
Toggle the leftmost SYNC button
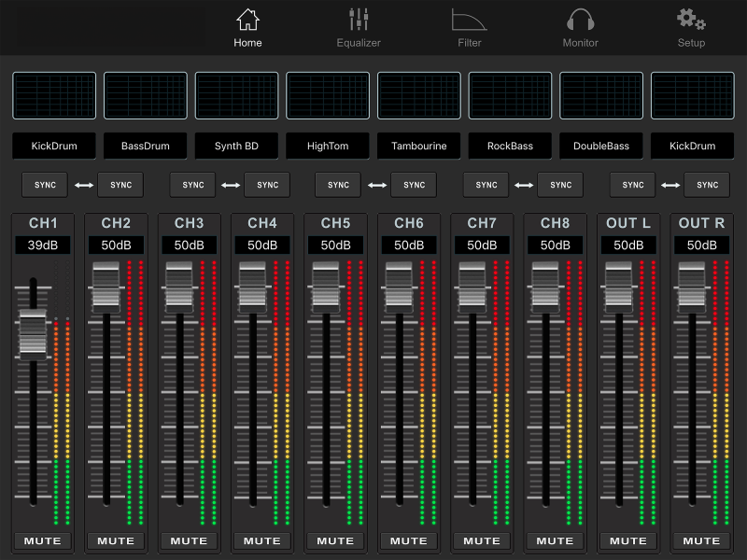pos(45,185)
